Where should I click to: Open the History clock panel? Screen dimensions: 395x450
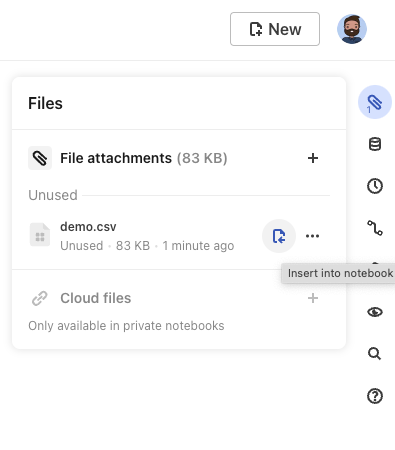[375, 186]
